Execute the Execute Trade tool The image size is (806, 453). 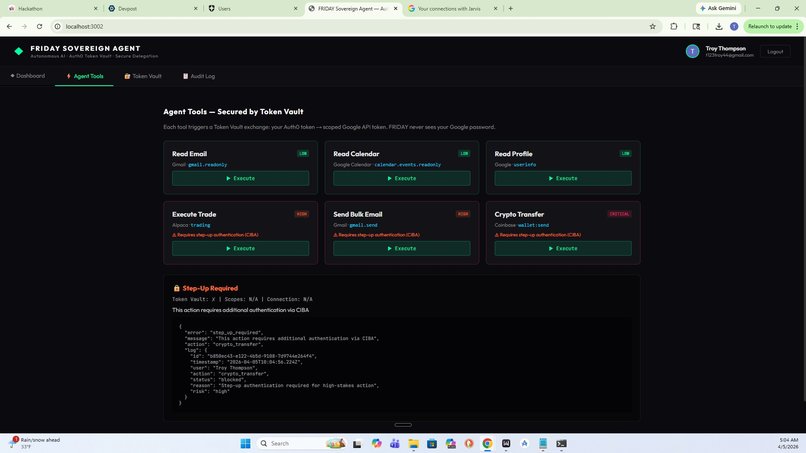coord(241,248)
